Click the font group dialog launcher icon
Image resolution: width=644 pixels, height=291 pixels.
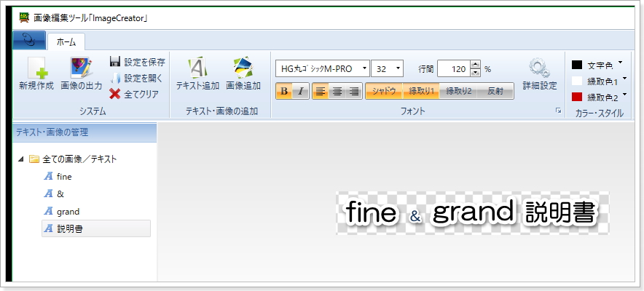558,111
